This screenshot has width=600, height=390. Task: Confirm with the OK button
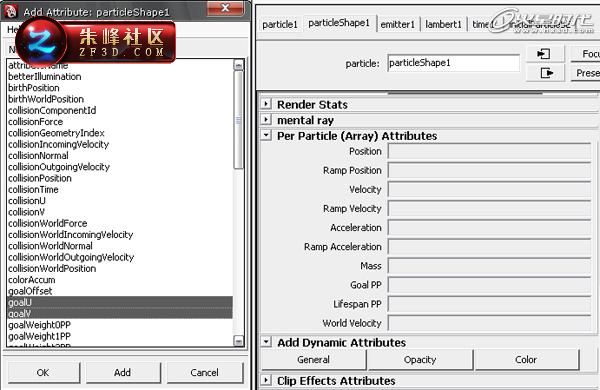pyautogui.click(x=43, y=372)
